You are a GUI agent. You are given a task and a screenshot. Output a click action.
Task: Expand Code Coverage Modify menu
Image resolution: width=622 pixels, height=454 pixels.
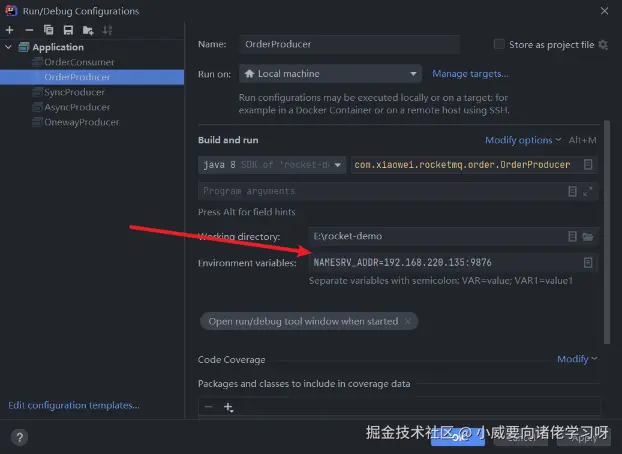577,359
